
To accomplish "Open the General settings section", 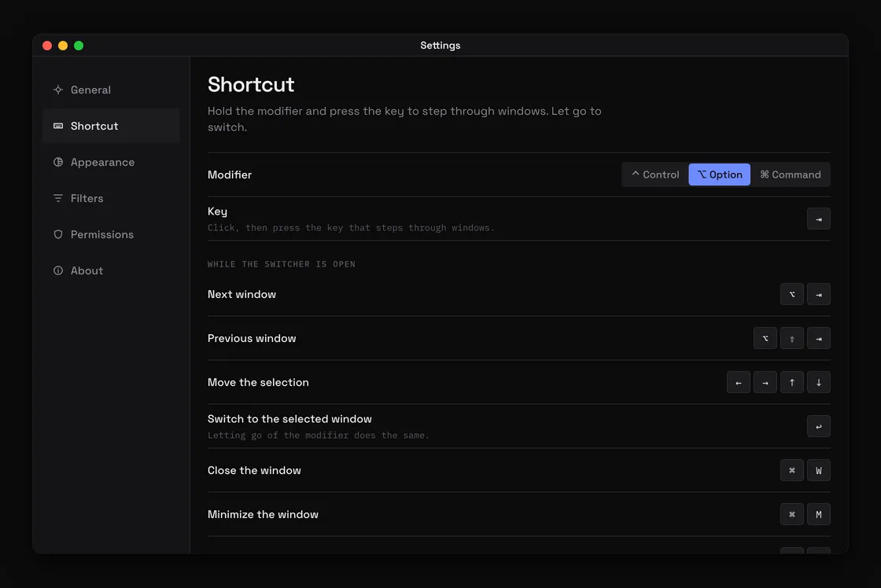I will [111, 90].
